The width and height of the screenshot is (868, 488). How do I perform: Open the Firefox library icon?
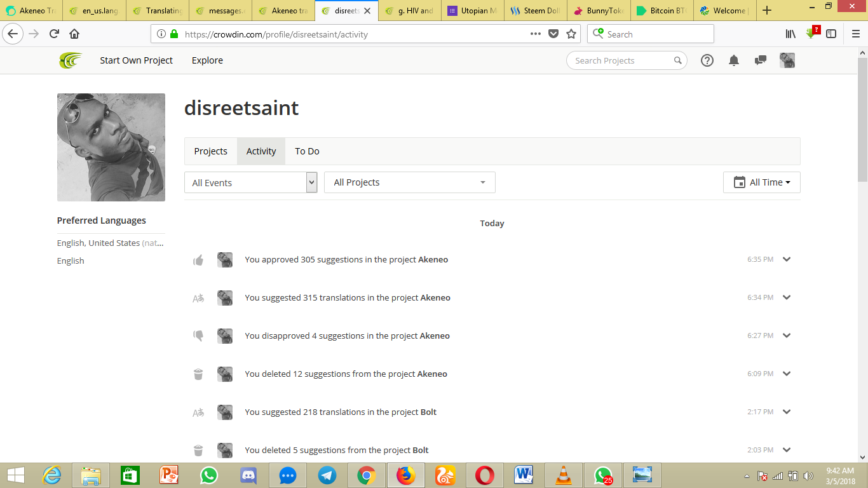click(x=790, y=34)
